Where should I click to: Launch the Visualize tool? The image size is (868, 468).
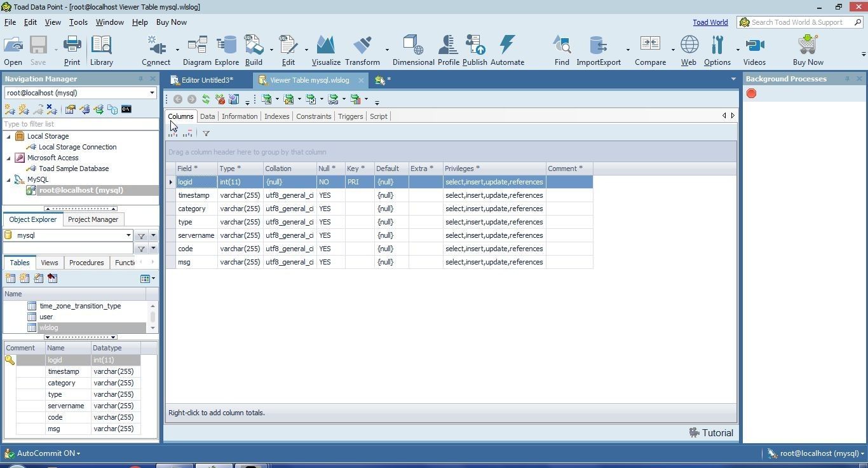326,51
